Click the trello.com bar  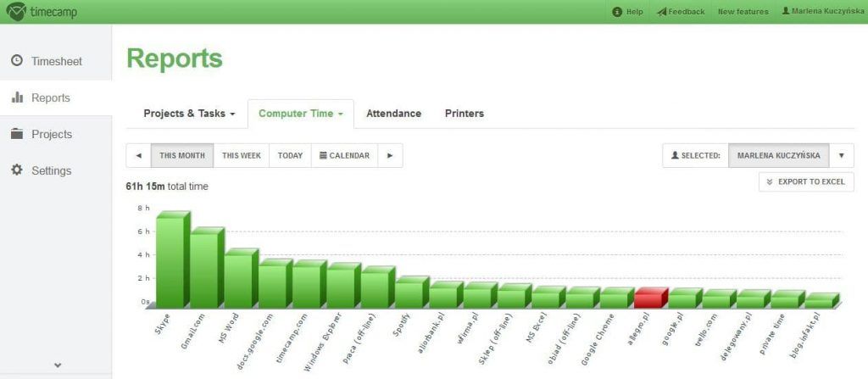(719, 298)
